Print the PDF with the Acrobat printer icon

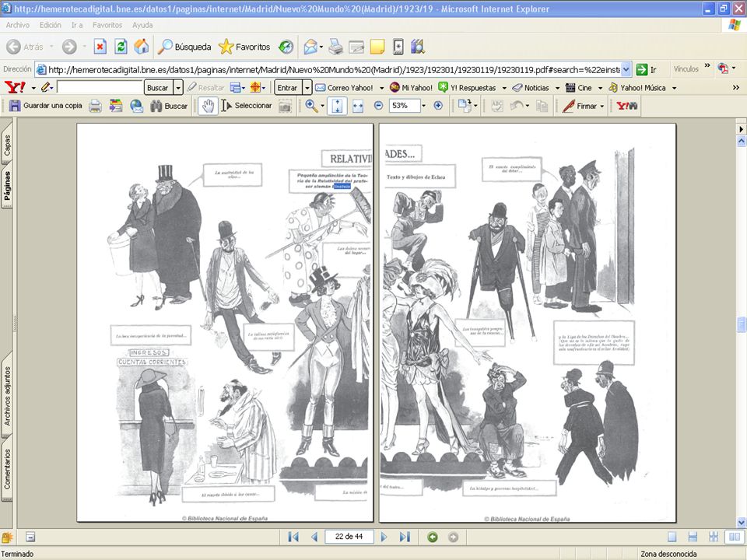tap(95, 106)
